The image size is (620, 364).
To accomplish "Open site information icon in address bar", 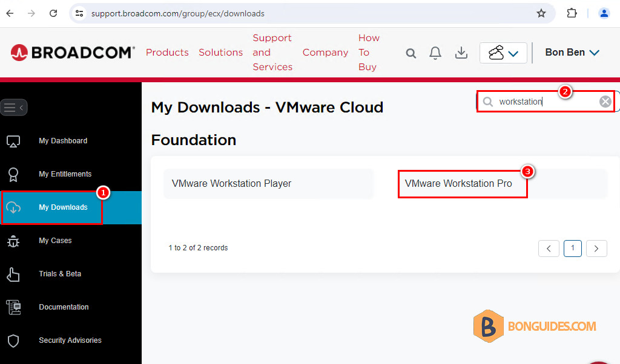I will [79, 13].
